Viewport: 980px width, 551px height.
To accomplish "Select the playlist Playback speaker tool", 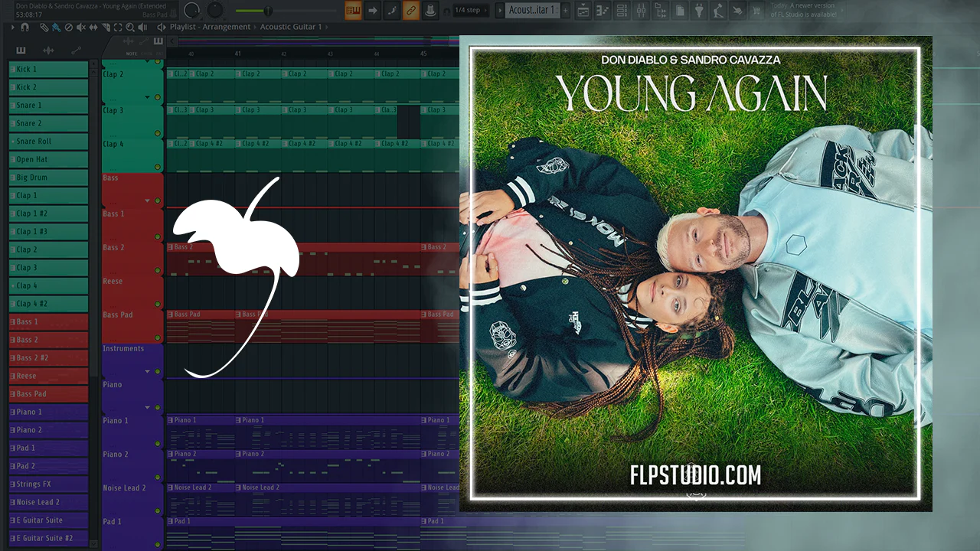I will 142,27.
